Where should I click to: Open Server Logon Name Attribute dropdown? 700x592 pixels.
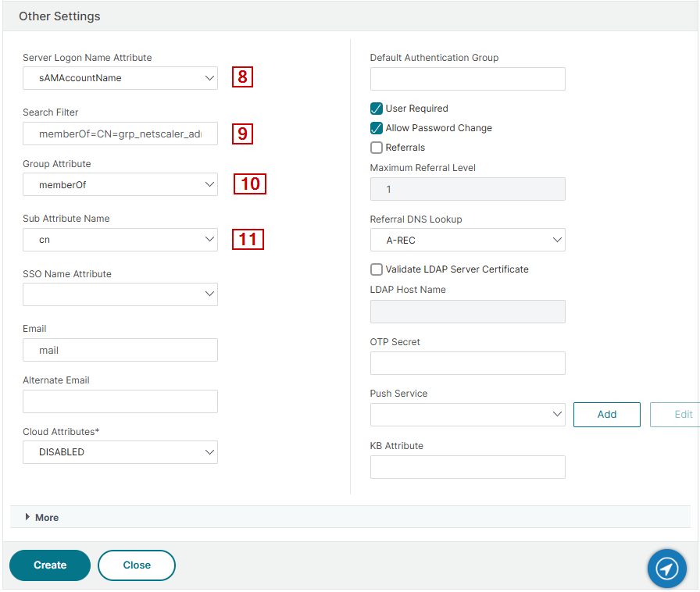click(x=120, y=78)
